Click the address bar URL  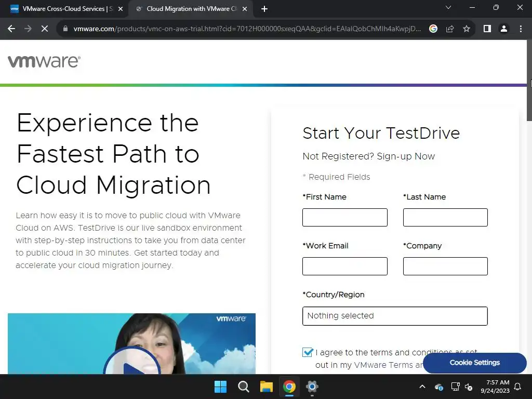click(247, 29)
